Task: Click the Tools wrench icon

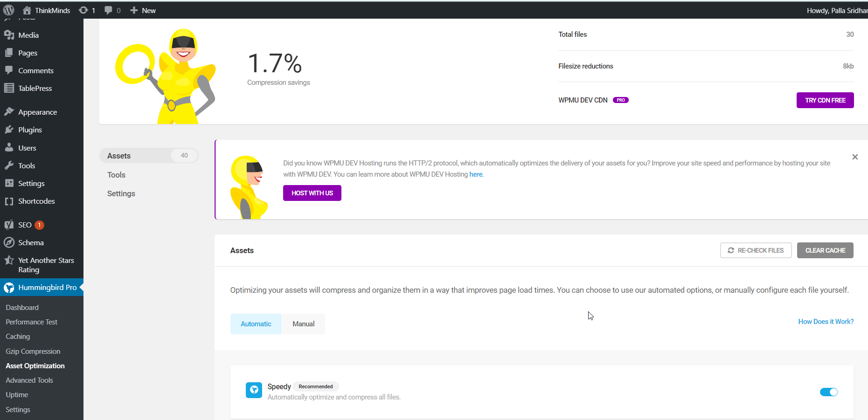Action: pos(9,165)
